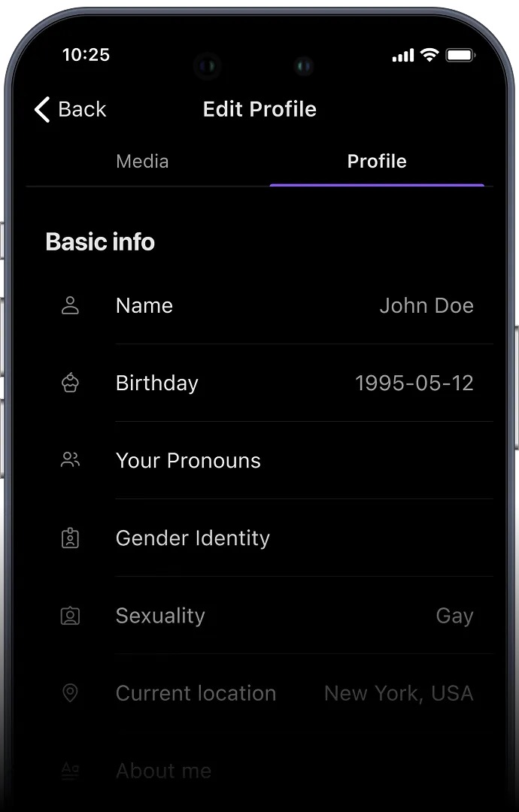Change the Gay sexuality value
The image size is (519, 812).
coord(454,616)
